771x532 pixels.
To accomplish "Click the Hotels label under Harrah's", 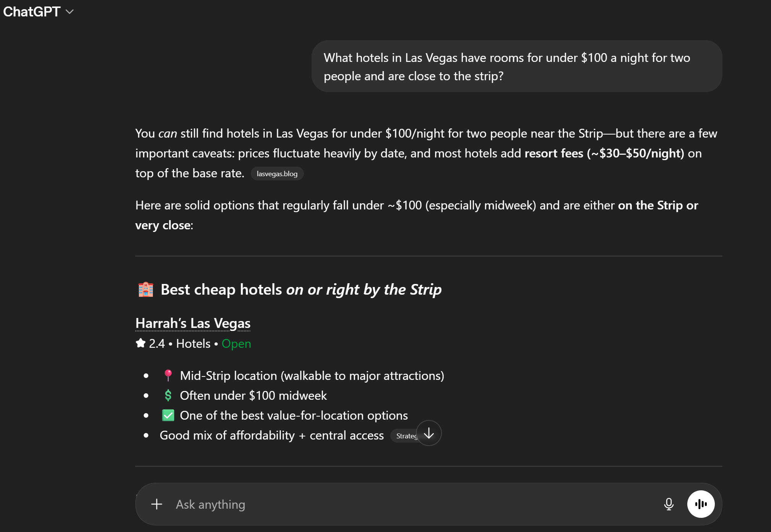I will (x=193, y=343).
